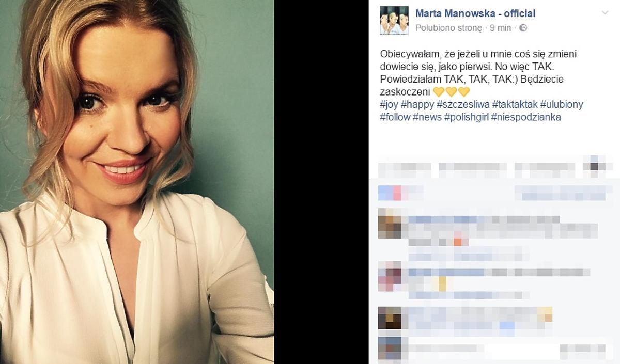
Task: Open the #polishgirl hashtag
Action: click(x=467, y=117)
